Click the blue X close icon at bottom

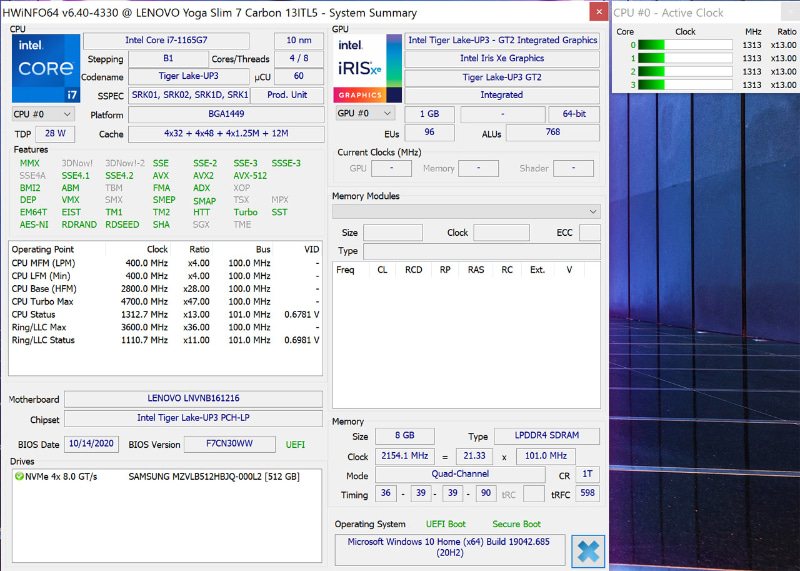pyautogui.click(x=588, y=551)
